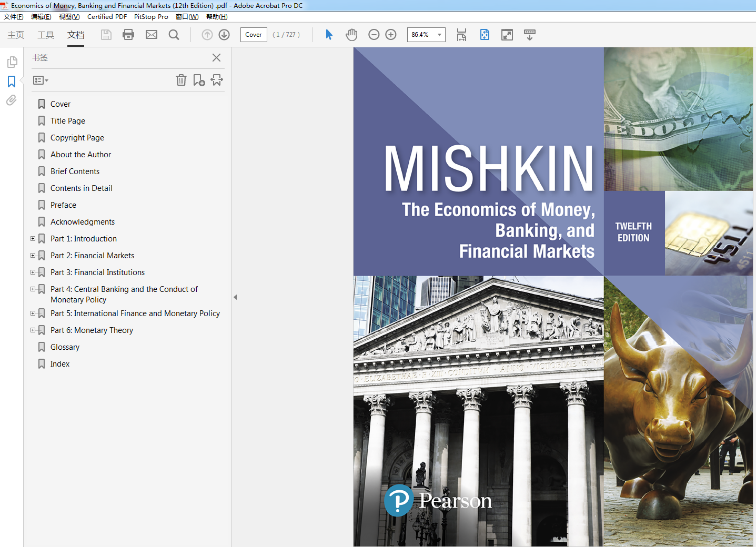
Task: Click the MISHKIN cover page image
Action: pos(553,297)
